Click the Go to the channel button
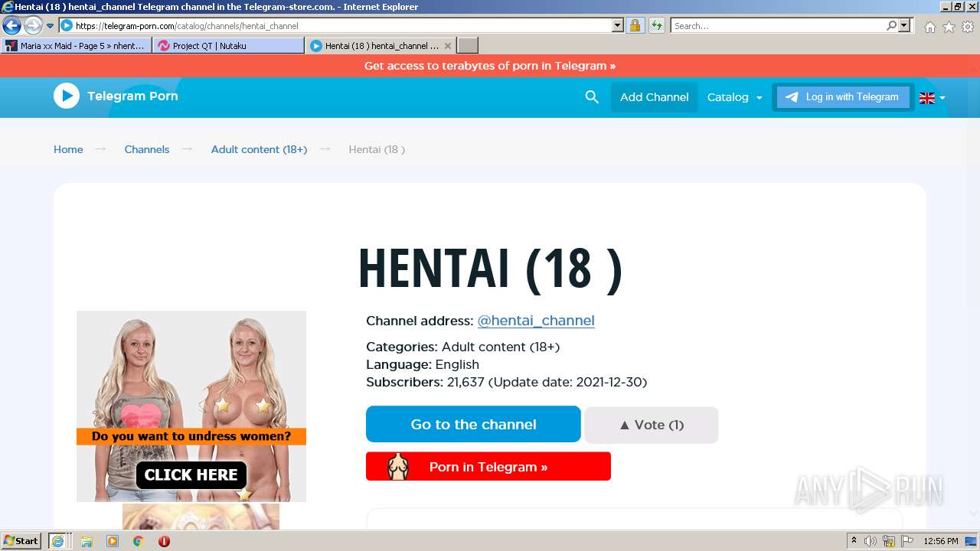980x551 pixels. [x=473, y=424]
